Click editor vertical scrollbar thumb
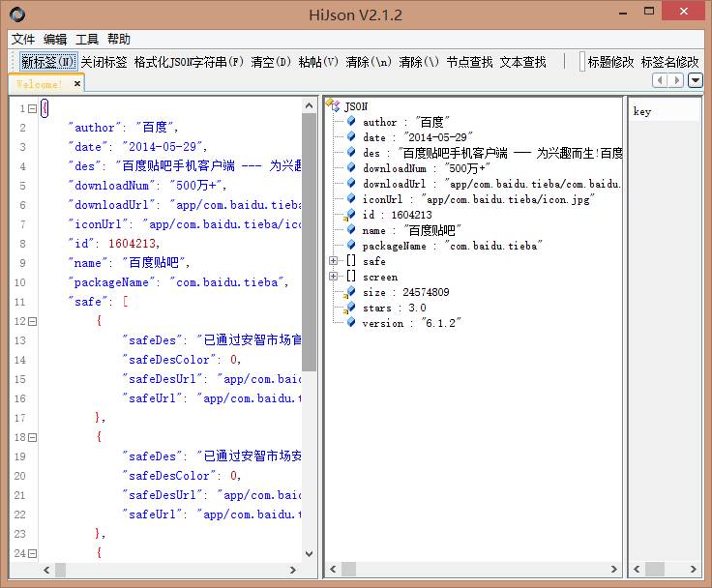 tap(309, 243)
